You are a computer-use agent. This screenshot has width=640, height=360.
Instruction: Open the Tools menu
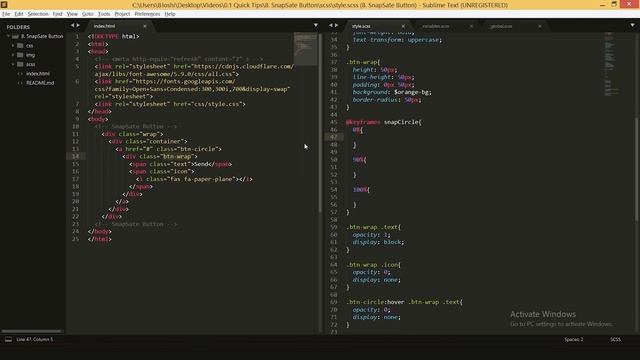click(x=104, y=14)
